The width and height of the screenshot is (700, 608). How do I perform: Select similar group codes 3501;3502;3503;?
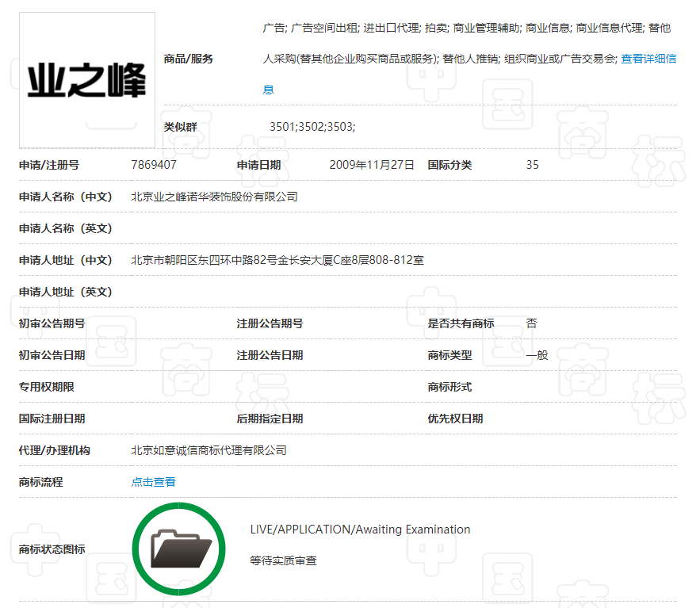(x=312, y=127)
